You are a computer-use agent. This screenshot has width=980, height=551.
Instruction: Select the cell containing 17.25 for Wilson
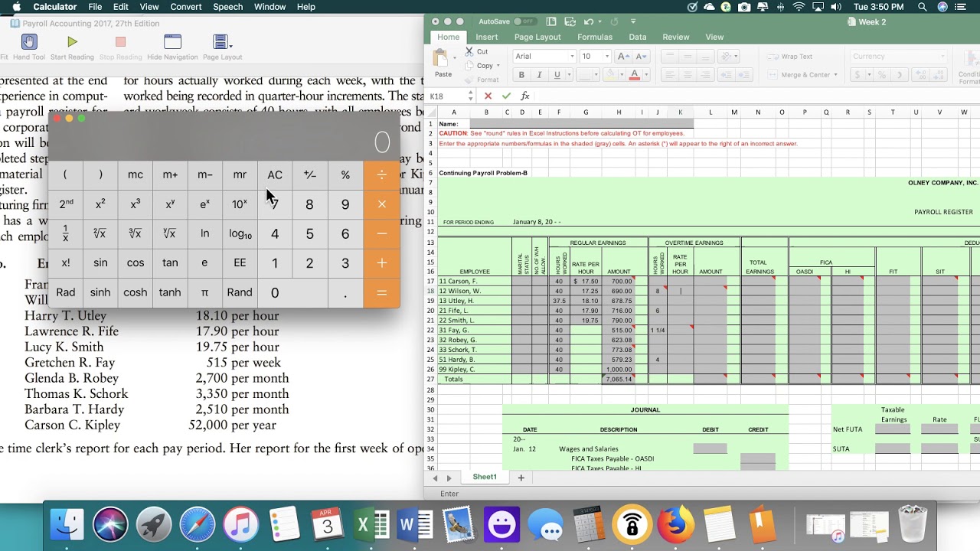[x=586, y=291]
